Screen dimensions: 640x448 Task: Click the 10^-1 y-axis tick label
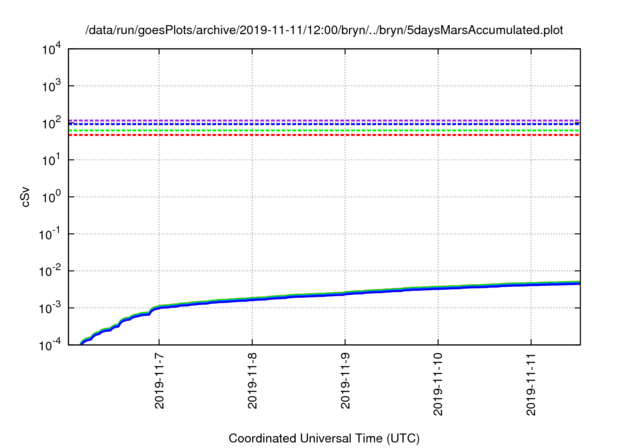[x=50, y=234]
